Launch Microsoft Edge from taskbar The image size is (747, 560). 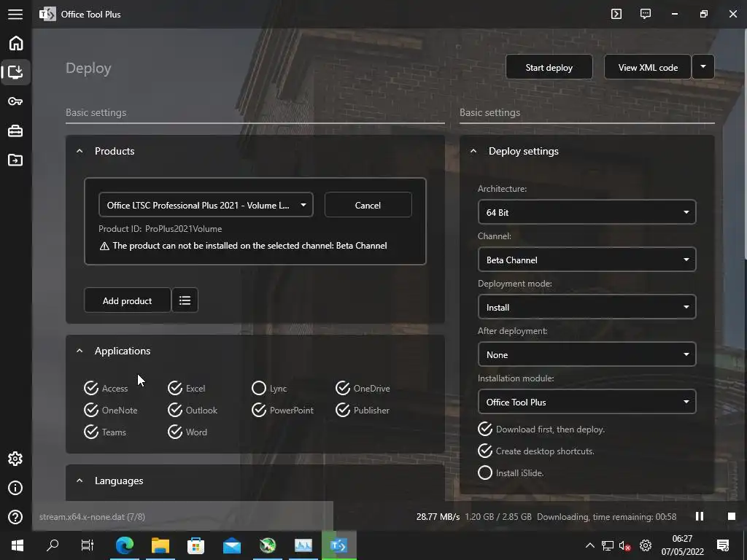pyautogui.click(x=124, y=545)
